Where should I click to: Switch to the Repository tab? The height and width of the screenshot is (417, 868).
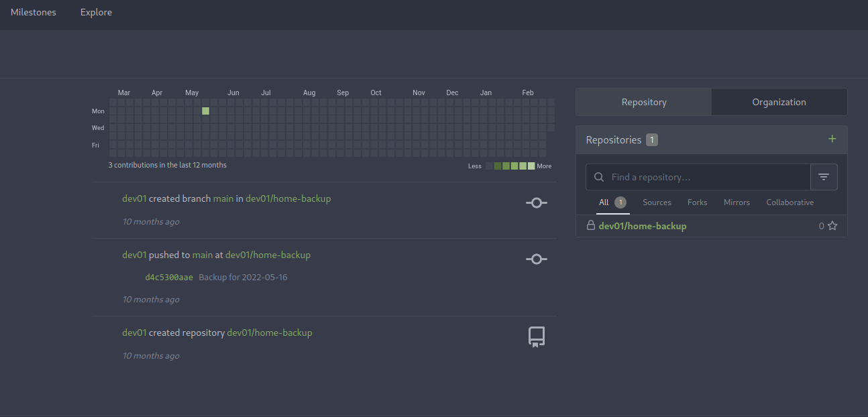pos(644,102)
